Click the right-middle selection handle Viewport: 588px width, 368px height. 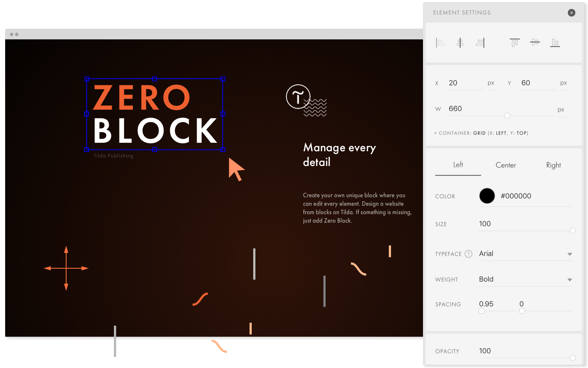point(223,114)
